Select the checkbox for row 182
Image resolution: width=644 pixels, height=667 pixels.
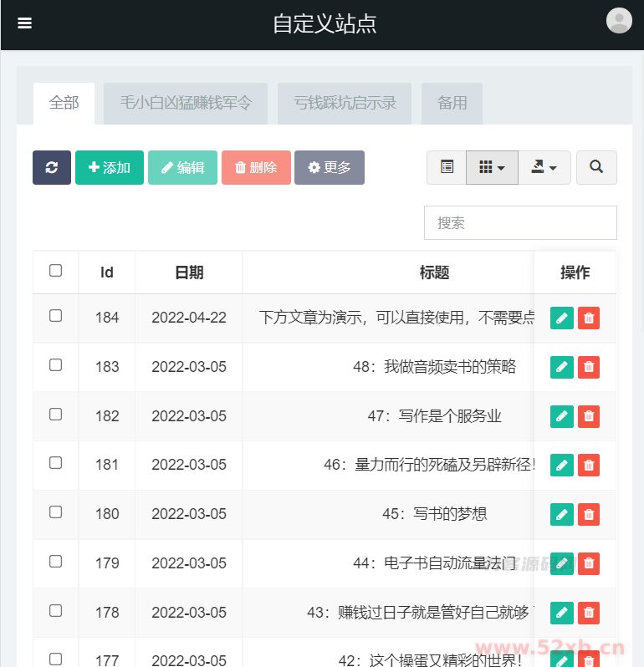point(56,415)
